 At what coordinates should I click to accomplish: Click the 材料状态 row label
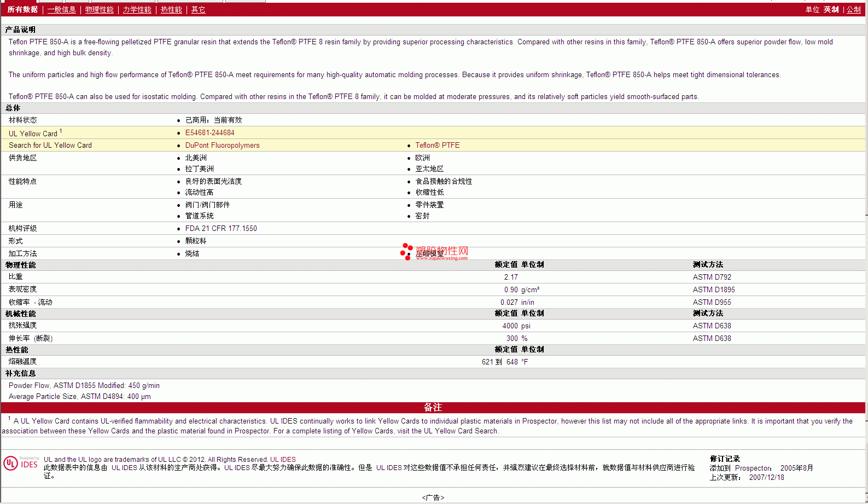pos(22,120)
